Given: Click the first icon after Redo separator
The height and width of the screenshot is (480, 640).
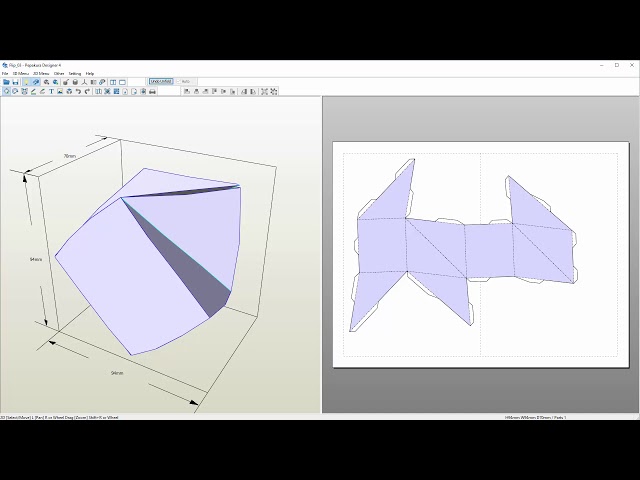Looking at the screenshot, I should 98,91.
